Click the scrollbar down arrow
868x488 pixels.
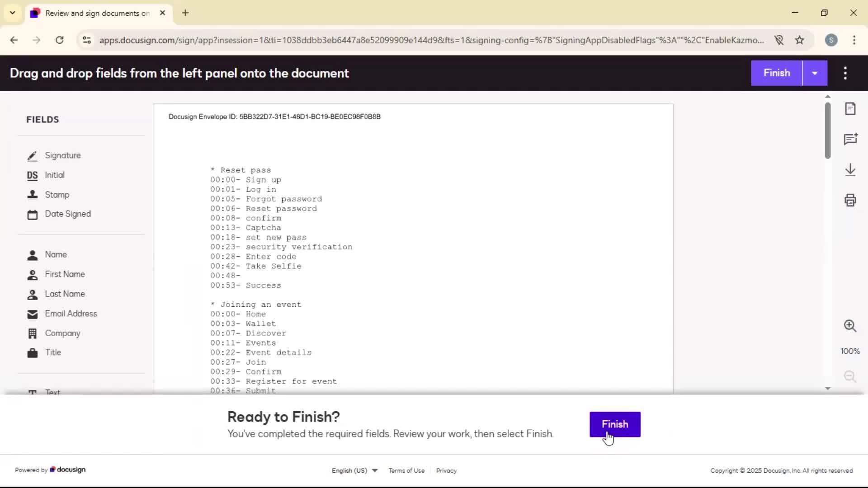(828, 388)
